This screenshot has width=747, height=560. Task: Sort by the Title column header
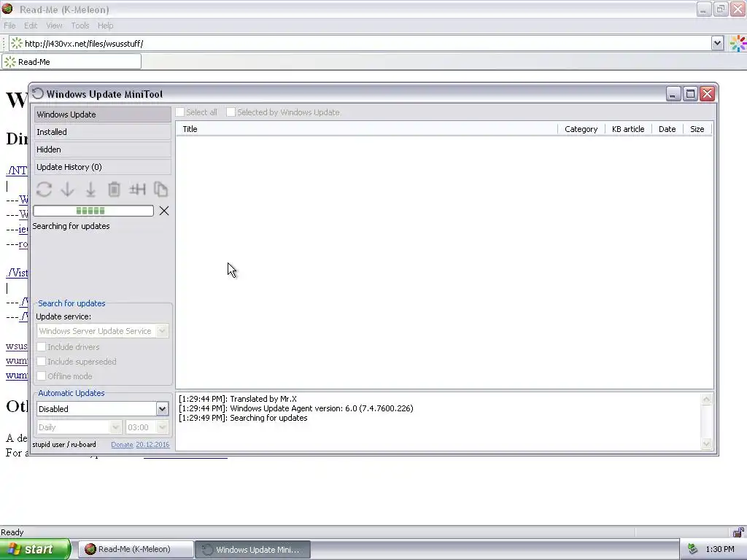367,129
